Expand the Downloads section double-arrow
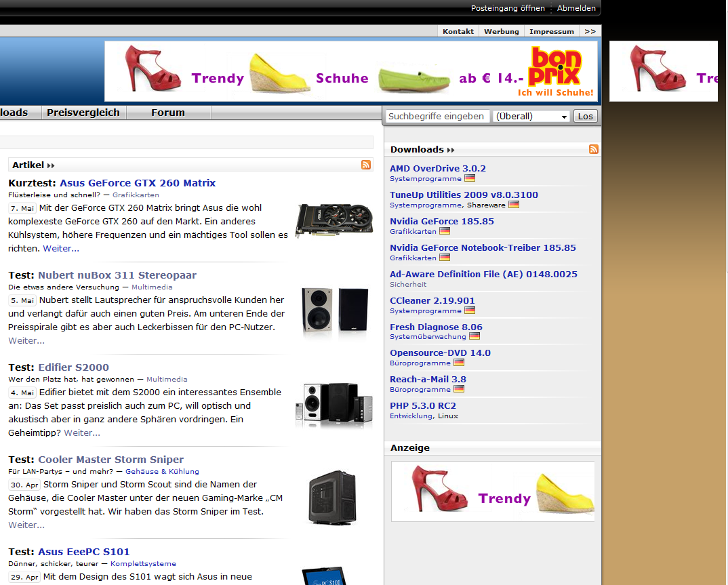Image resolution: width=728 pixels, height=585 pixels. click(x=451, y=150)
